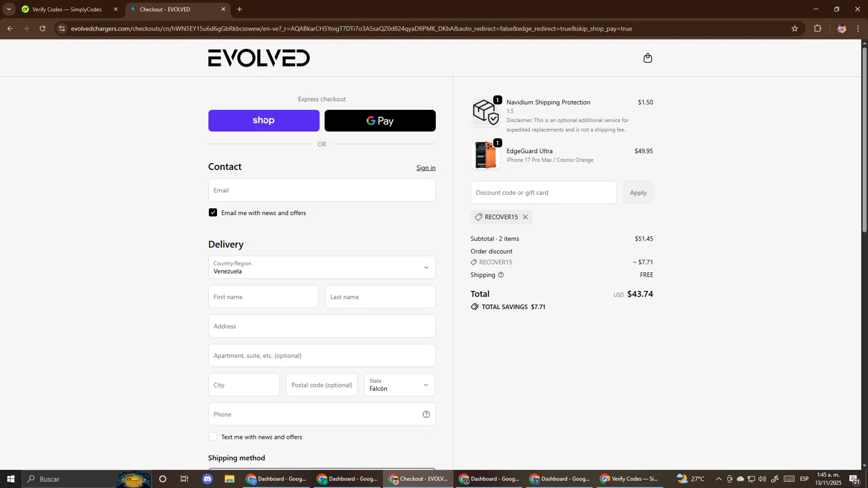The width and height of the screenshot is (868, 488).
Task: Pay with the Google Pay button
Action: click(380, 121)
